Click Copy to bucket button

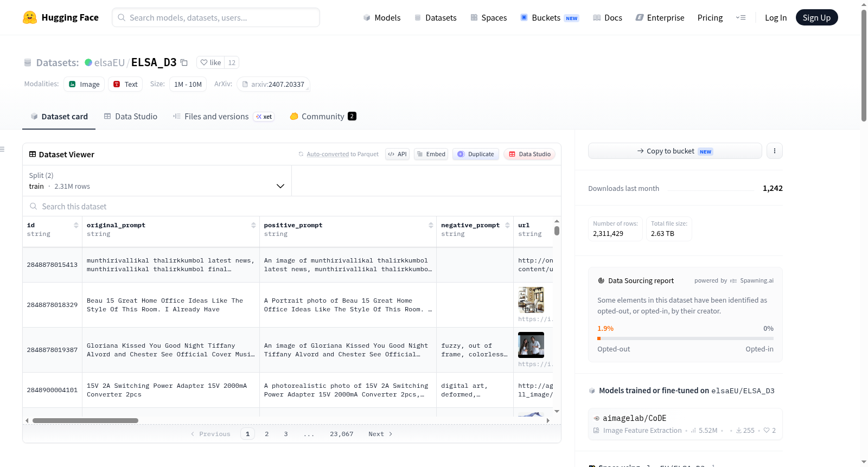pos(675,151)
